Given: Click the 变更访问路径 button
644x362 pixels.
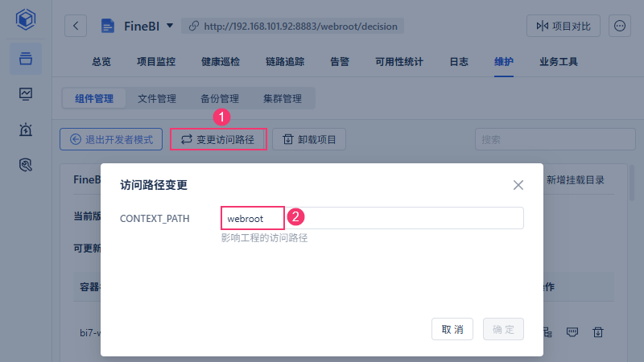Looking at the screenshot, I should pyautogui.click(x=218, y=139).
